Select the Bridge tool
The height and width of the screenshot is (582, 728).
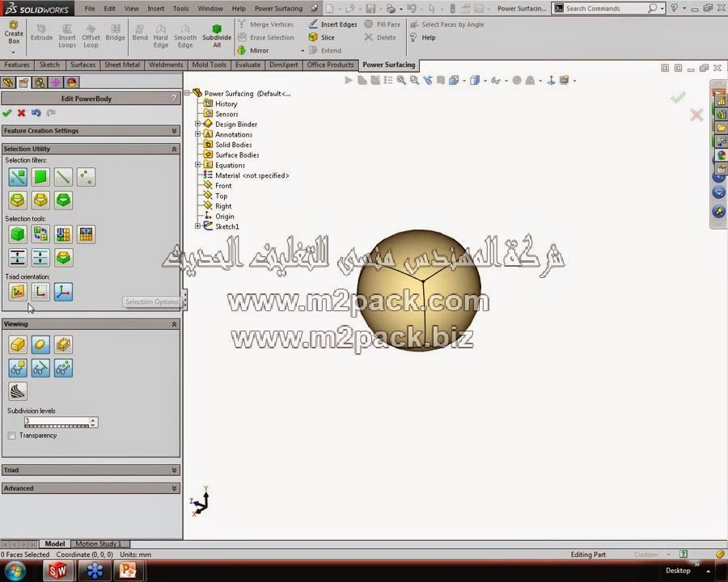115,33
